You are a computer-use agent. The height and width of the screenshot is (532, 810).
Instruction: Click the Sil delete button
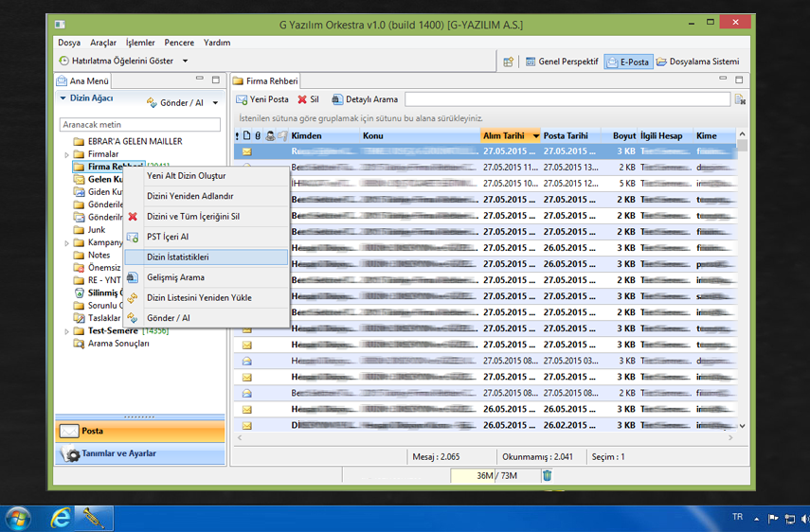click(x=309, y=99)
